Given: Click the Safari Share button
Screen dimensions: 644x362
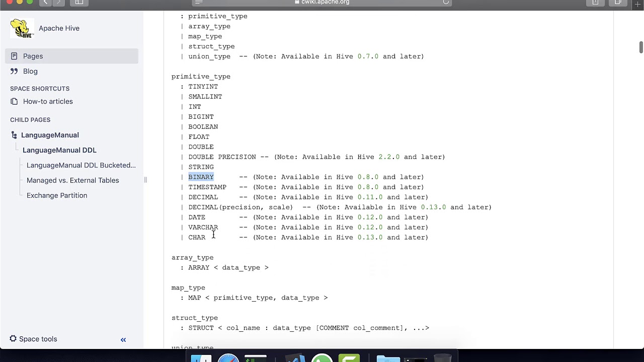Looking at the screenshot, I should coord(596,3).
